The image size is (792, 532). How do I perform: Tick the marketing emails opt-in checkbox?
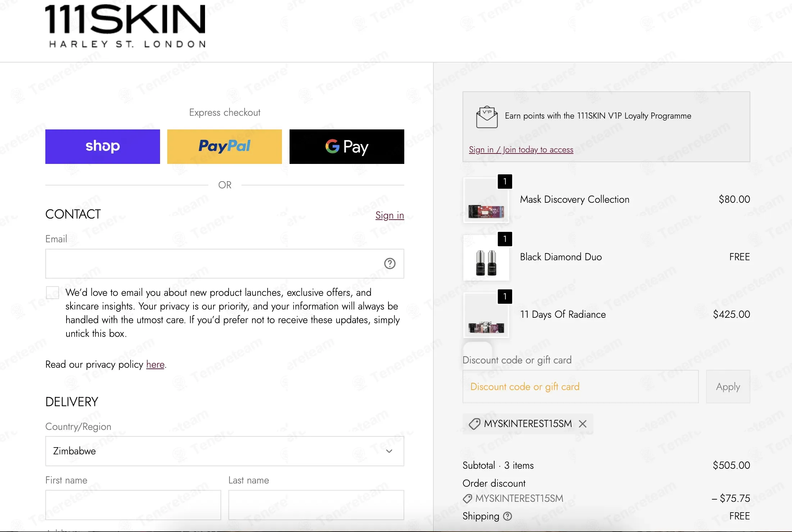pyautogui.click(x=53, y=293)
